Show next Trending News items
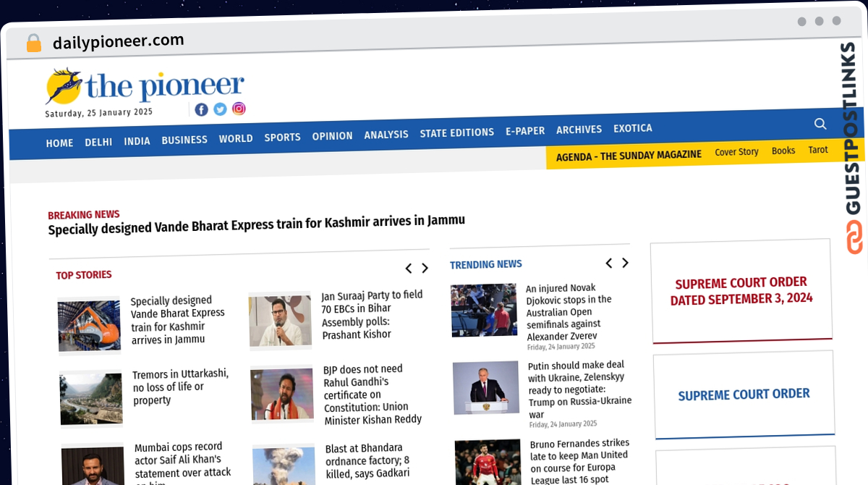 pyautogui.click(x=626, y=263)
